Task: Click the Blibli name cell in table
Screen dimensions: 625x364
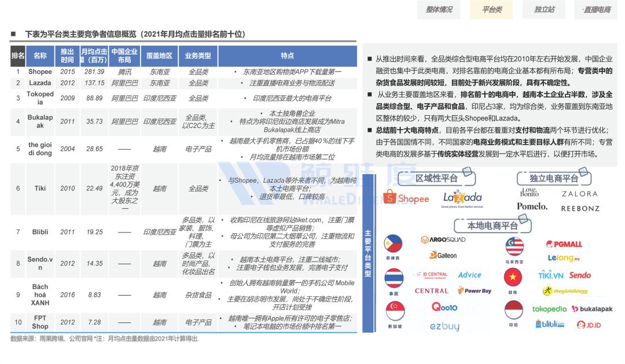Action: click(40, 231)
